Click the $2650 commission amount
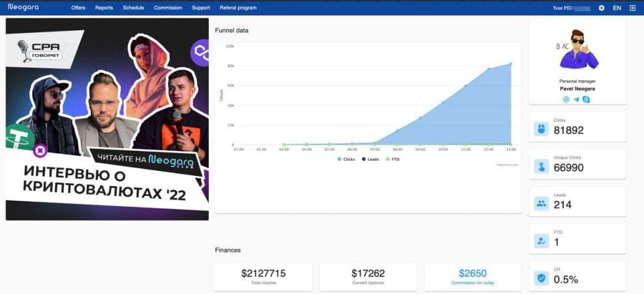This screenshot has height=294, width=644. [x=473, y=273]
